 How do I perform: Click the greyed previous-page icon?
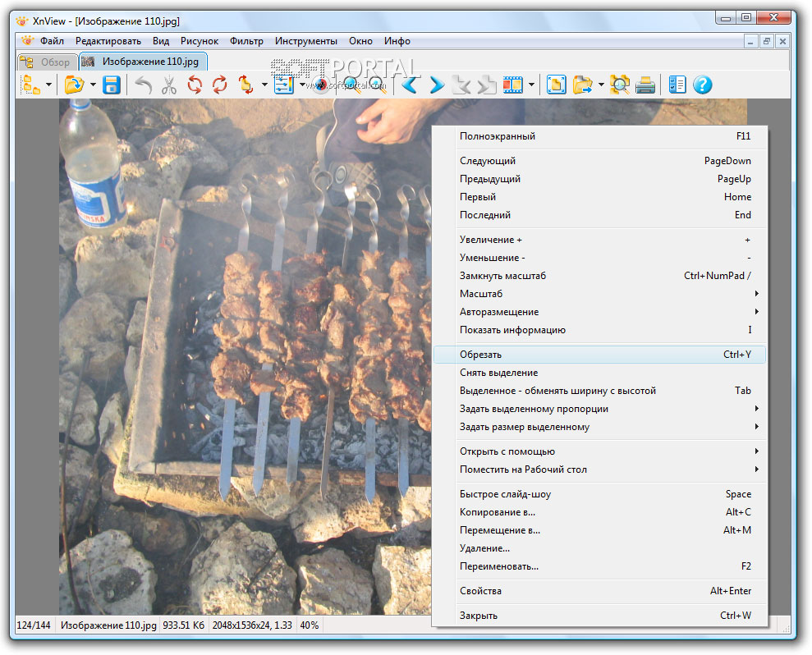[461, 85]
